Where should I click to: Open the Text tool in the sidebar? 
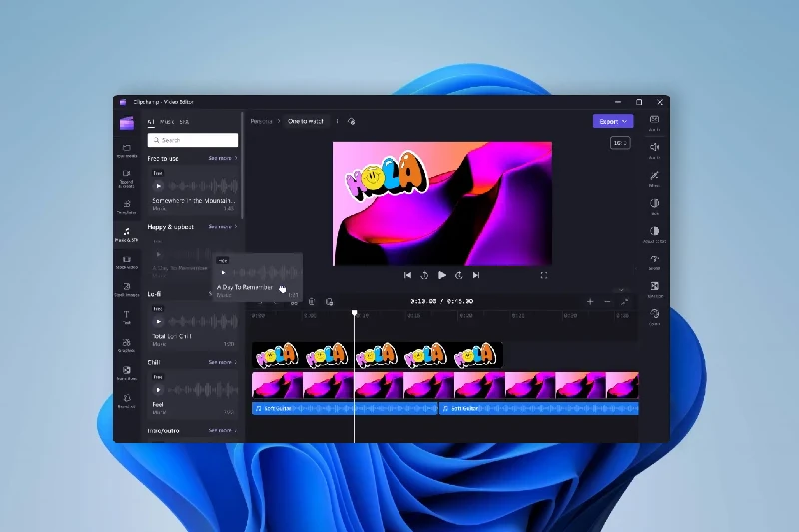[127, 317]
